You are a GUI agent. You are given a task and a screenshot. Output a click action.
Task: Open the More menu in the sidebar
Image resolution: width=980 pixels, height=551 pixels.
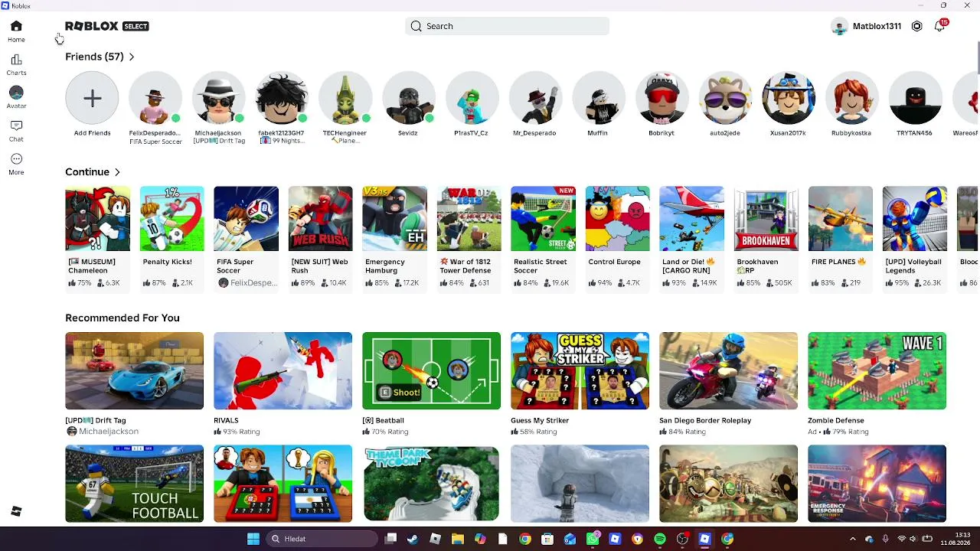pos(16,164)
